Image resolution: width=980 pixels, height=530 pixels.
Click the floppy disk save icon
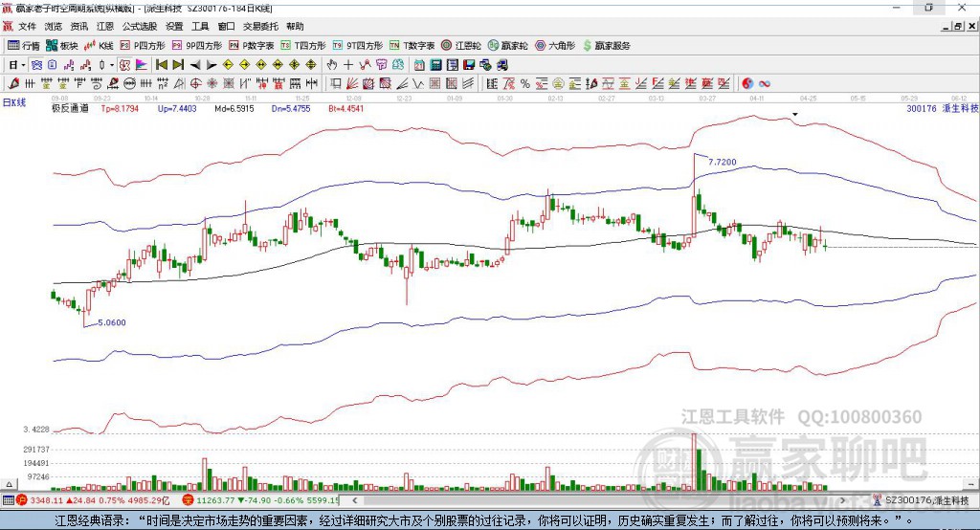point(469,65)
